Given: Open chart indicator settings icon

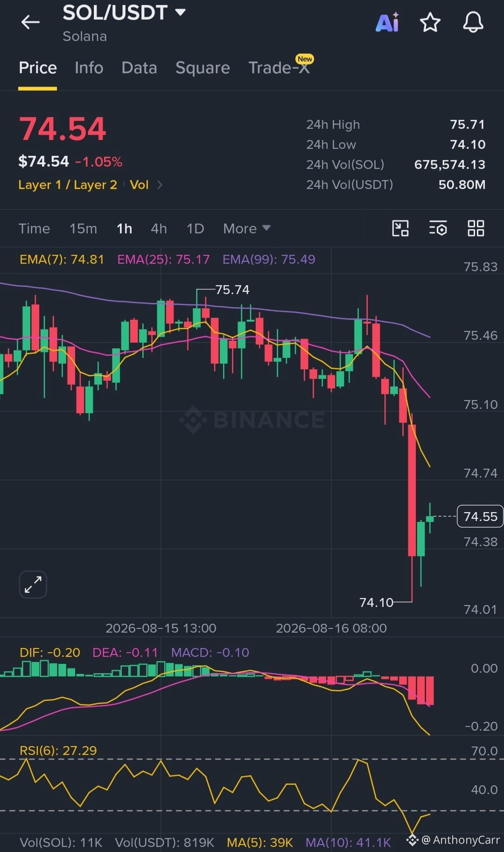Looking at the screenshot, I should pos(438,228).
